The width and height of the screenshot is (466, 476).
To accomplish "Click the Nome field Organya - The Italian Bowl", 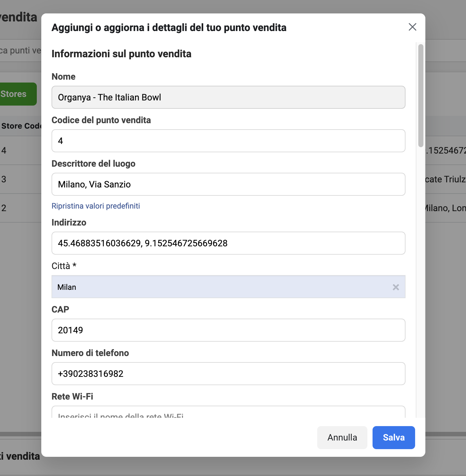I will (229, 97).
